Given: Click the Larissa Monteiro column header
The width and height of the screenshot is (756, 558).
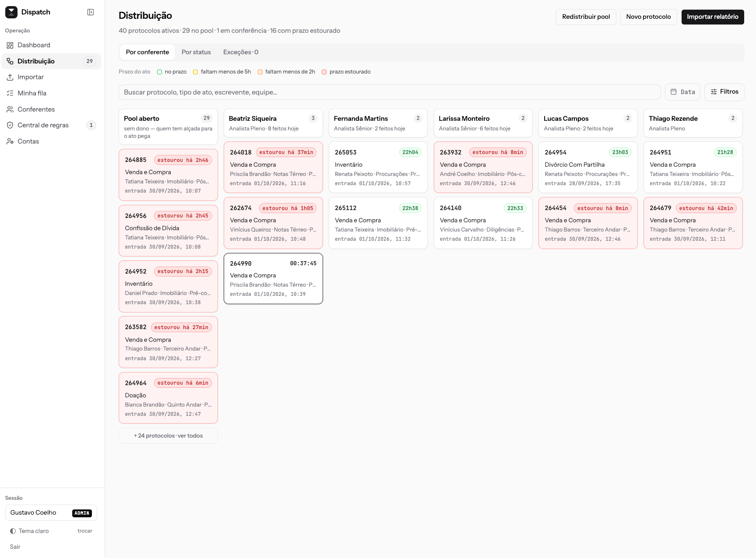Looking at the screenshot, I should [x=483, y=123].
